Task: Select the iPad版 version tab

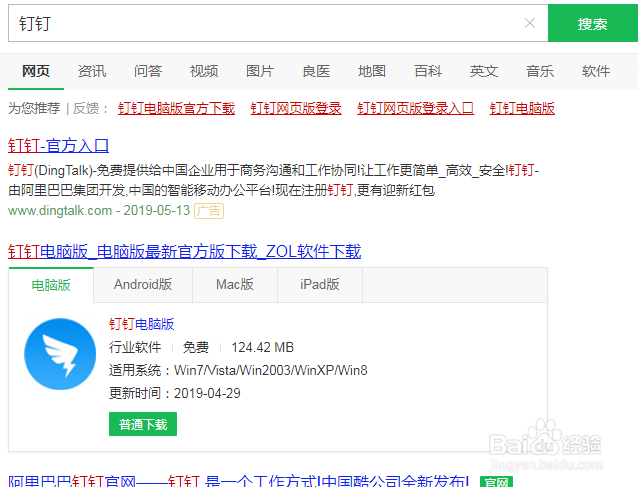Action: [x=320, y=284]
